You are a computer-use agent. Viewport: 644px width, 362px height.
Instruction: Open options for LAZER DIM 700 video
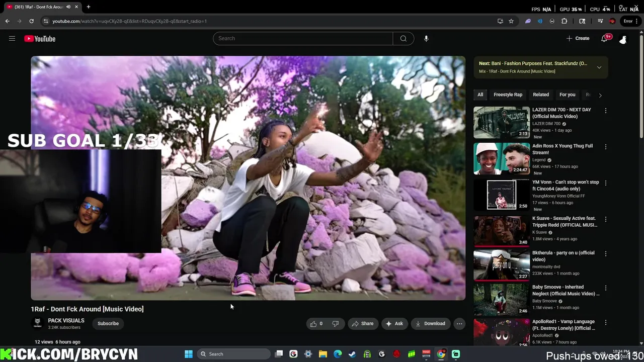605,111
